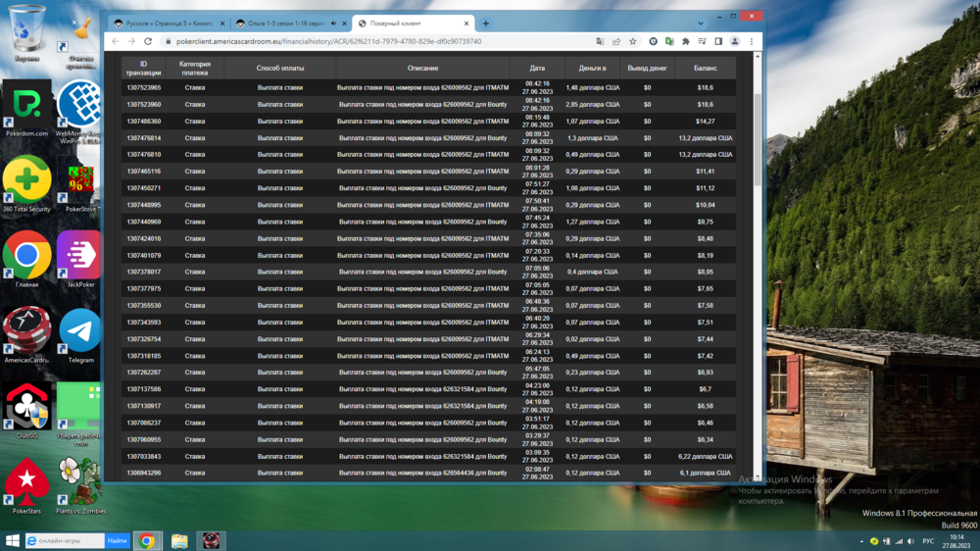Show hidden system tray icons
The height and width of the screenshot is (551, 980).
860,541
